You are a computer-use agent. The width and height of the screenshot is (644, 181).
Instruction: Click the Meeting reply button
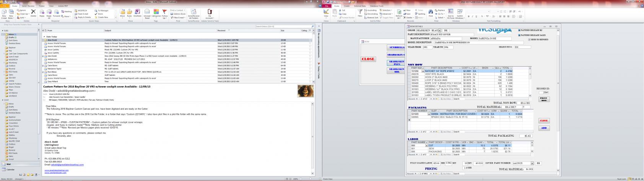click(67, 11)
